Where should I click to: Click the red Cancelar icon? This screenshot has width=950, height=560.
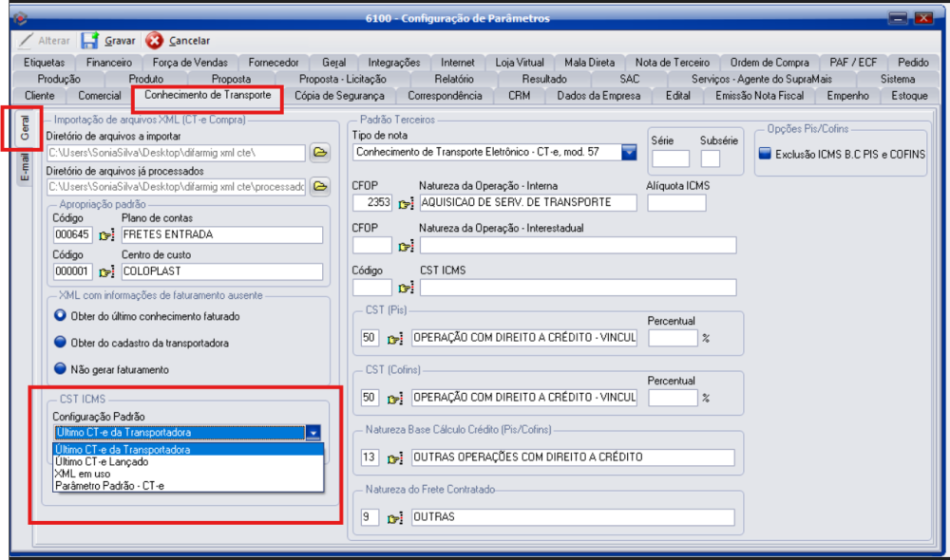154,41
